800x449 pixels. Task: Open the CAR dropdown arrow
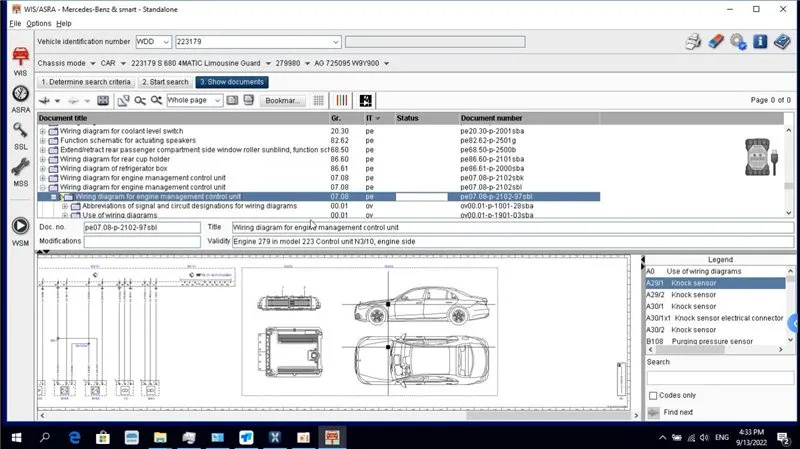[123, 63]
